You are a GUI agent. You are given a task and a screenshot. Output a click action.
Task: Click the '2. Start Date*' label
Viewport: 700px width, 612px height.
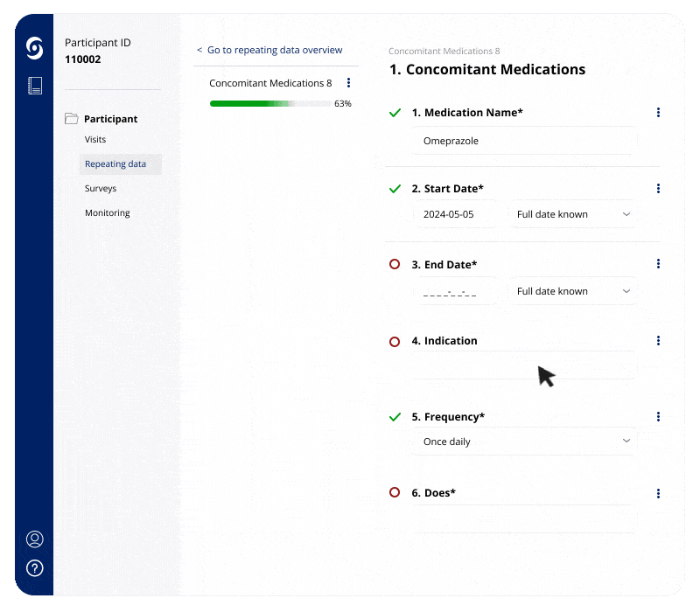click(x=447, y=189)
